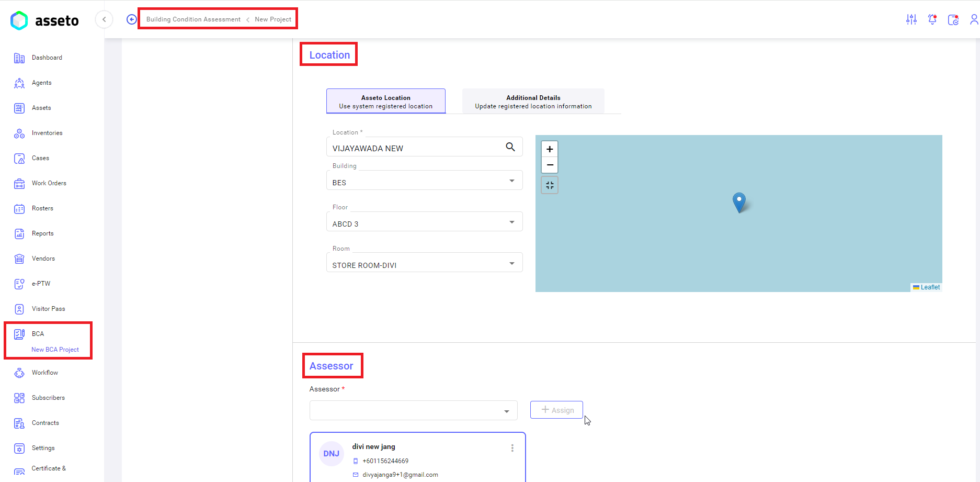The height and width of the screenshot is (482, 980).
Task: Click the Location search magnifier icon
Action: 510,147
